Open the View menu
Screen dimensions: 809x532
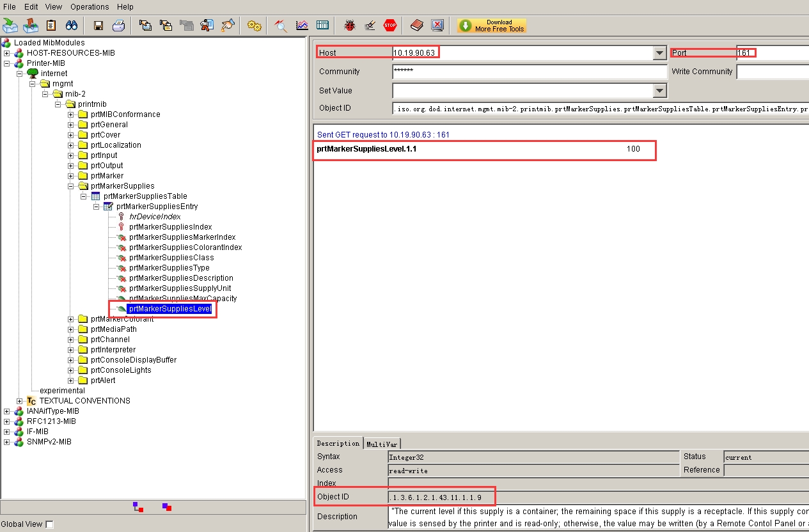click(54, 7)
